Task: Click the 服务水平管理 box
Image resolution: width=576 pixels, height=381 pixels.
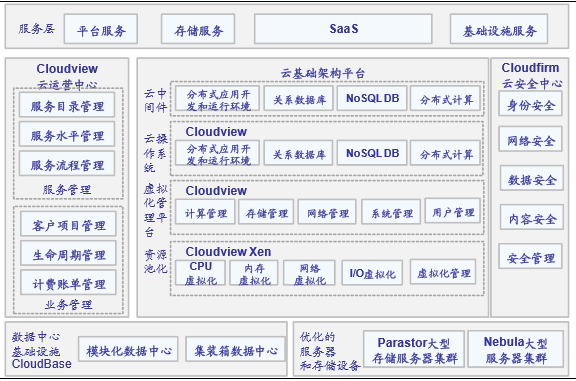Action: [67, 134]
